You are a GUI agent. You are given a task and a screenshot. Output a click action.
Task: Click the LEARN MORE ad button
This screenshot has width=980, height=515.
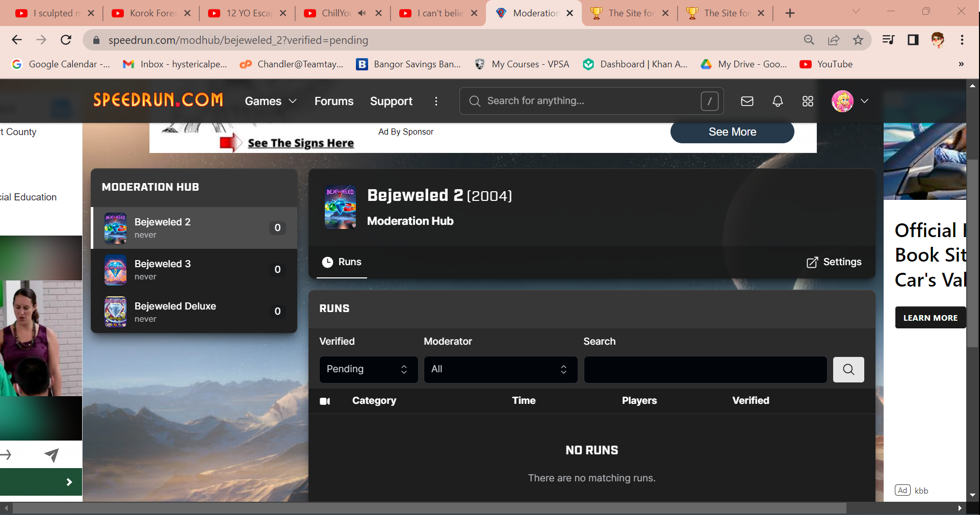(x=931, y=318)
